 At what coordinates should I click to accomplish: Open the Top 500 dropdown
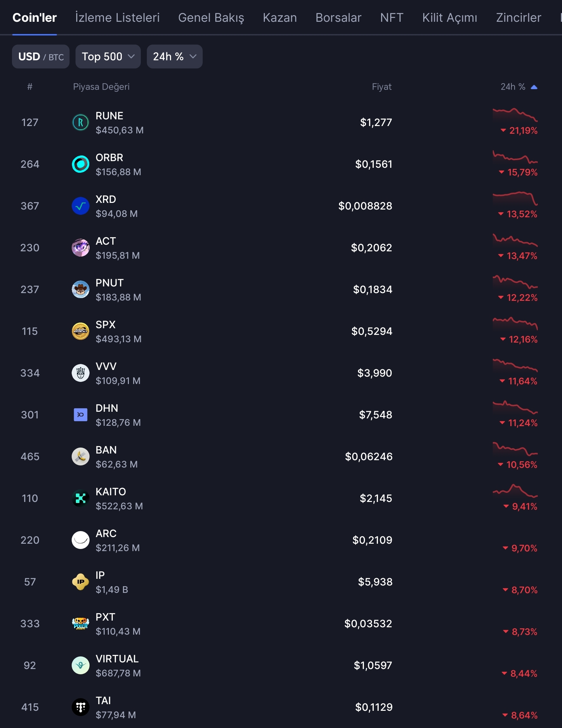[108, 57]
